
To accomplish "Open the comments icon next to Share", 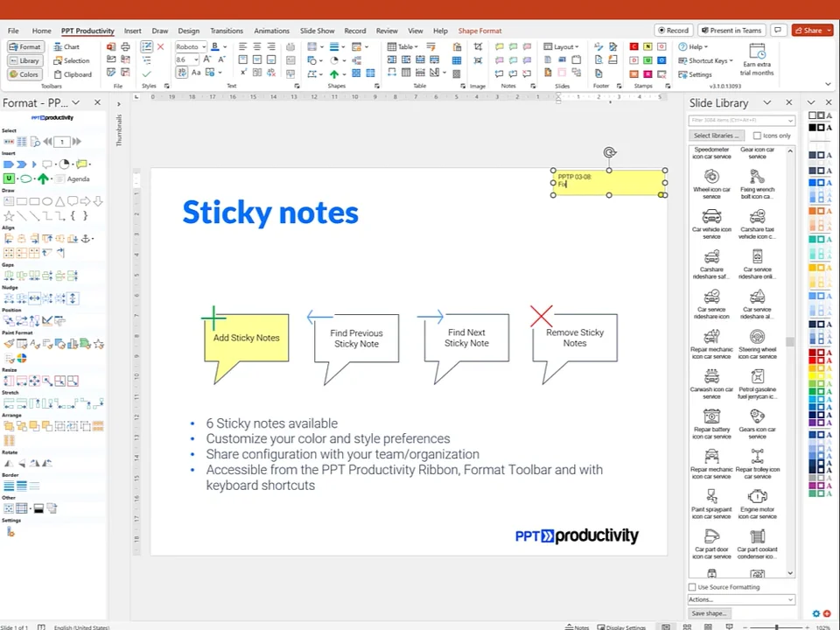I will (779, 31).
